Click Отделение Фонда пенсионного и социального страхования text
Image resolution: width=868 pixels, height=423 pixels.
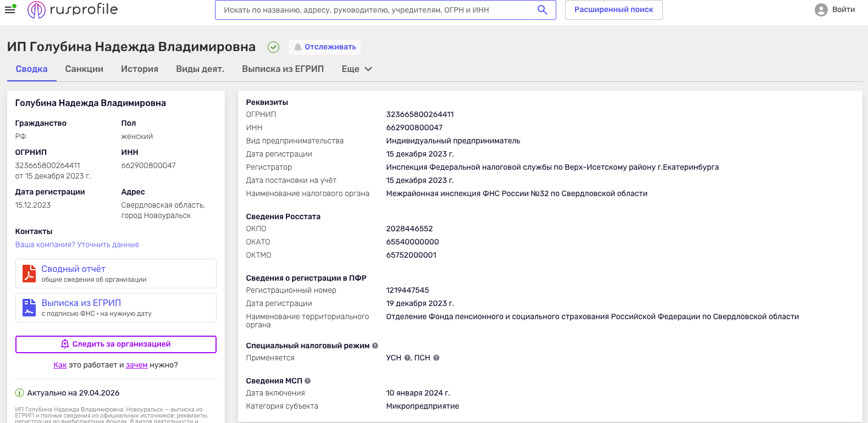593,316
